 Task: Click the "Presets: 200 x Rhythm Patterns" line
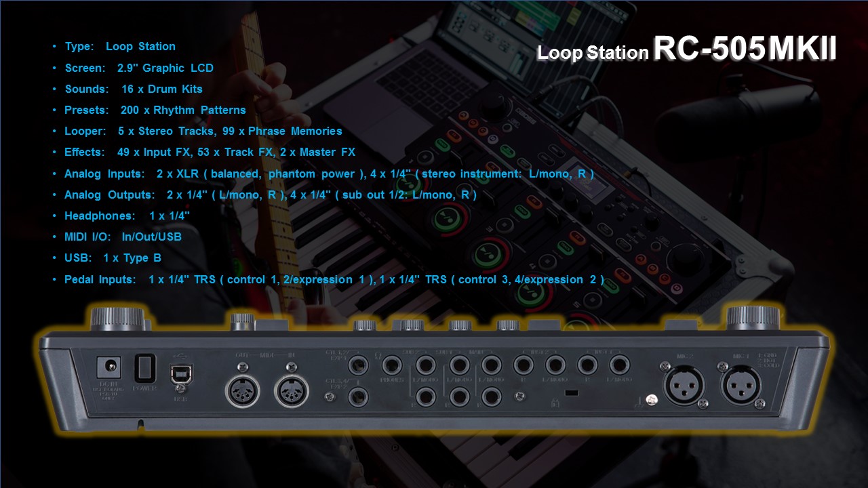coord(155,110)
